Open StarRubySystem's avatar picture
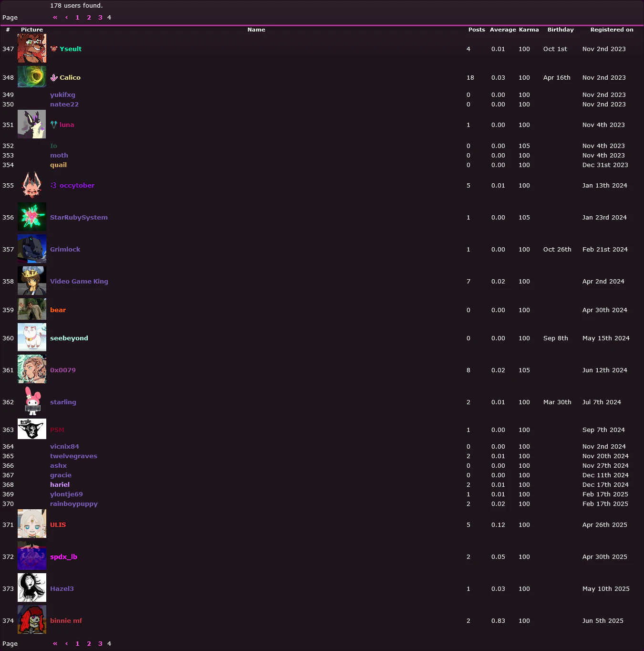 (x=32, y=217)
